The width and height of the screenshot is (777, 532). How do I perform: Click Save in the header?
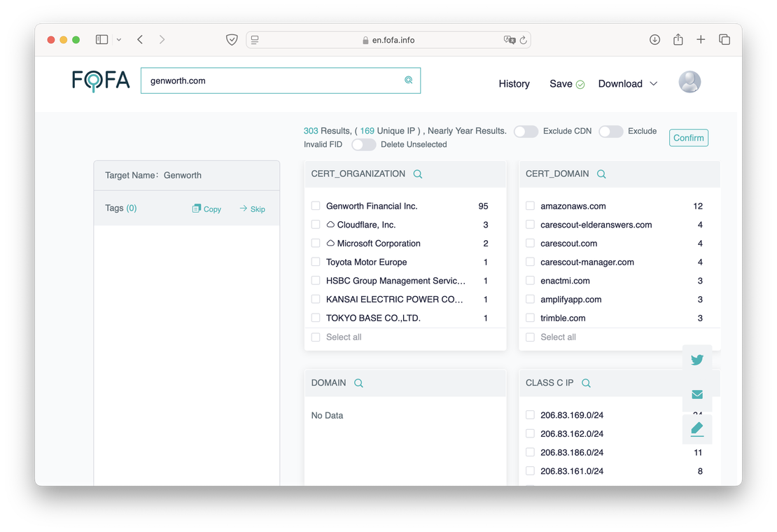coord(561,84)
